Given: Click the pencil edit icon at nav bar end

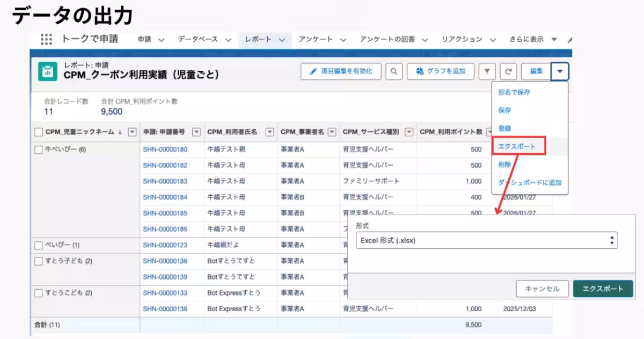Looking at the screenshot, I should 569,40.
